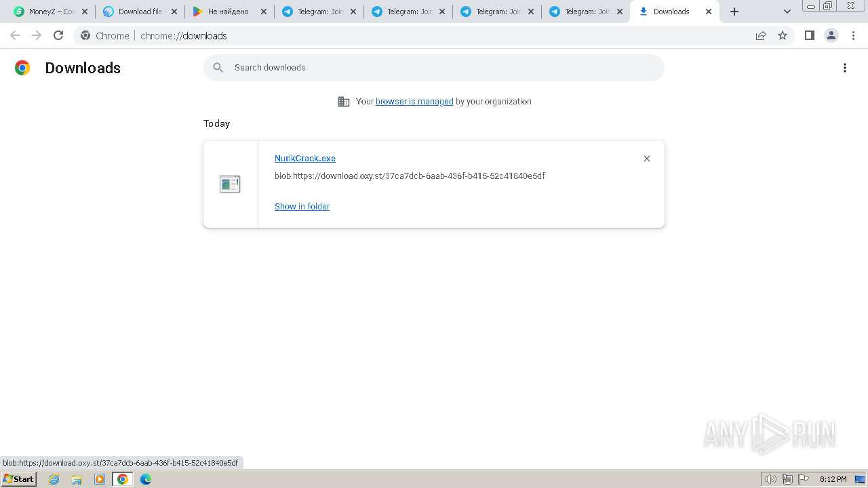Remove NurikCrack.exe from the downloads list
The height and width of the screenshot is (488, 868).
[x=646, y=159]
